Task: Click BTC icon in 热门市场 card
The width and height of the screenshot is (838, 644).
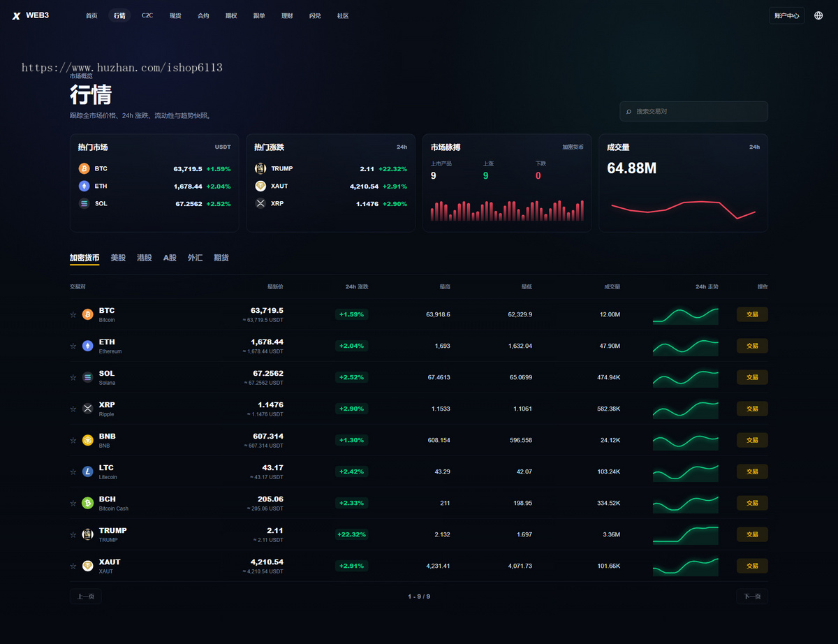Action: click(84, 168)
